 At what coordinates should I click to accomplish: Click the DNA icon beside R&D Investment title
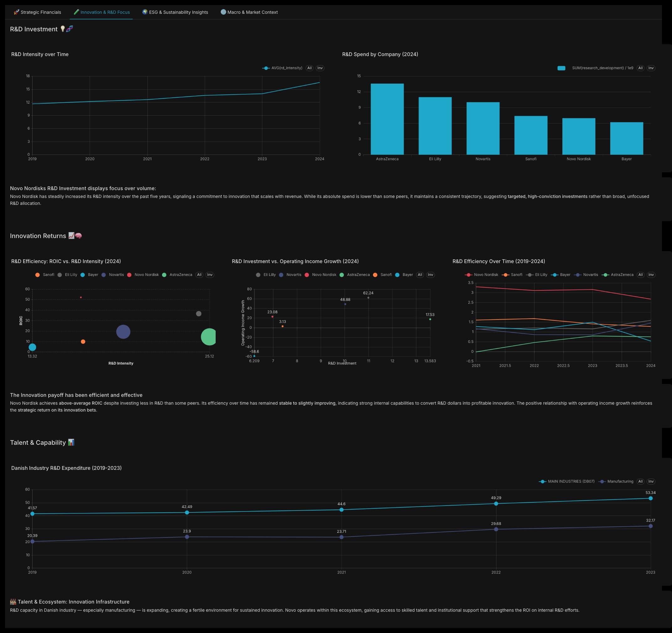point(70,29)
